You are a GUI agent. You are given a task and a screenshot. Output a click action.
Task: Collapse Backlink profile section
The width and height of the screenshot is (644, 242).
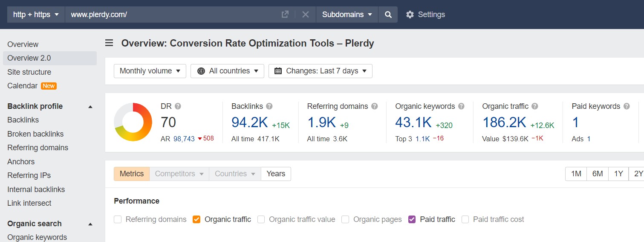pyautogui.click(x=90, y=107)
